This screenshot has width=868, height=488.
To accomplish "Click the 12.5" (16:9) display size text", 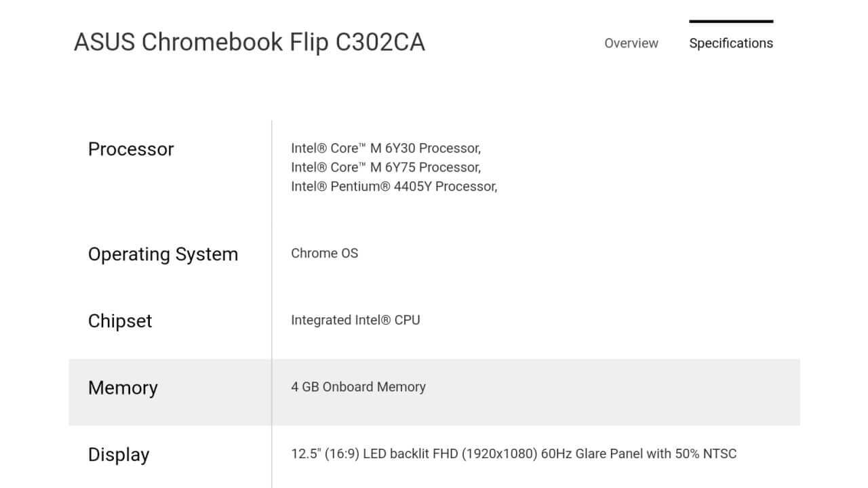I will pyautogui.click(x=325, y=454).
